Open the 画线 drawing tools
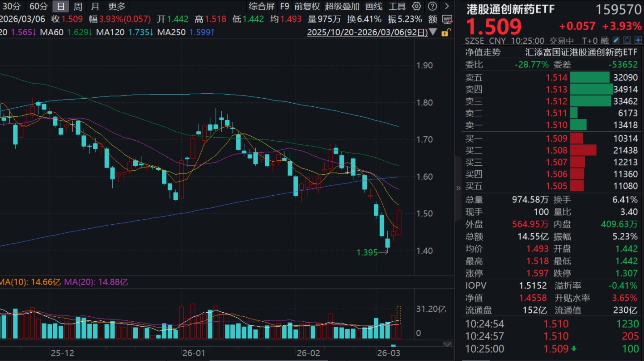 point(374,6)
